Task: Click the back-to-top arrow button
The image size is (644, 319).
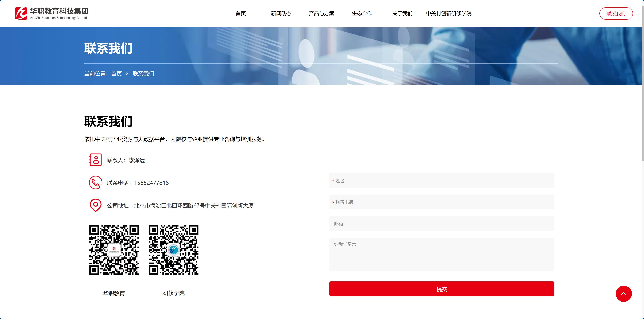Action: [x=623, y=294]
